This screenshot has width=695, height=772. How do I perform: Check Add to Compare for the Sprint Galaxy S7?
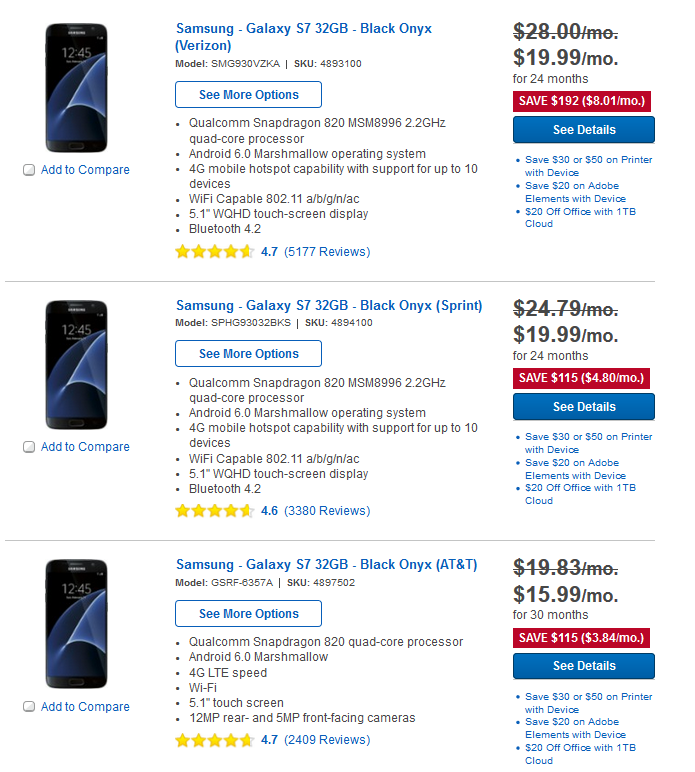tap(29, 447)
